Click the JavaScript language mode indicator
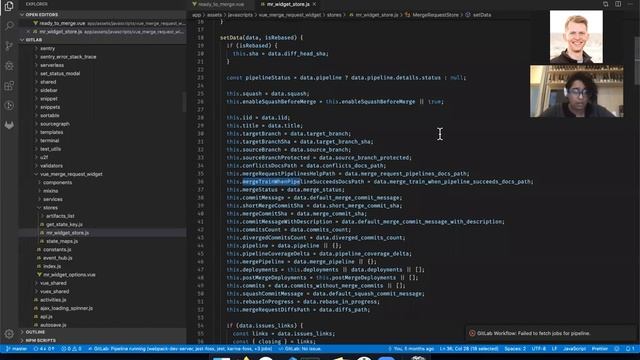The image size is (640, 360). [574, 349]
